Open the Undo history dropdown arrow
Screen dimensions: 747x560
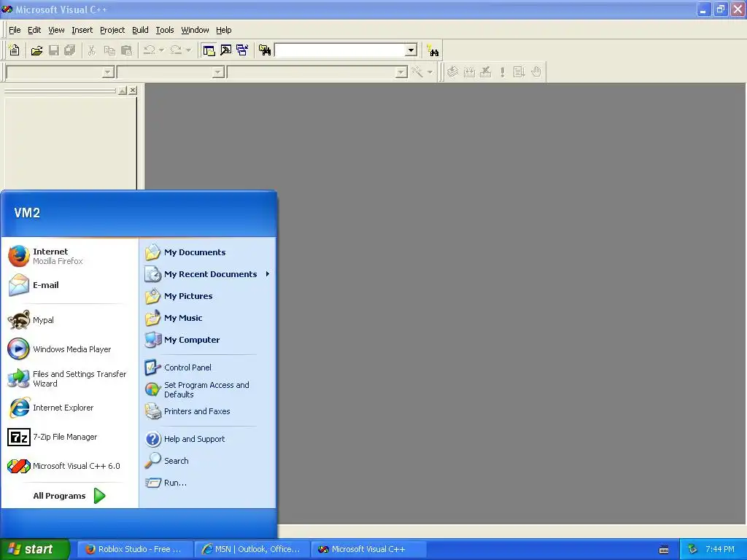coord(161,50)
